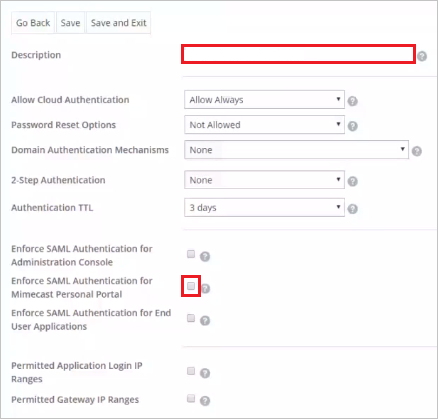The width and height of the screenshot is (438, 419).
Task: Show help for Authentication TTL
Action: pyautogui.click(x=353, y=209)
